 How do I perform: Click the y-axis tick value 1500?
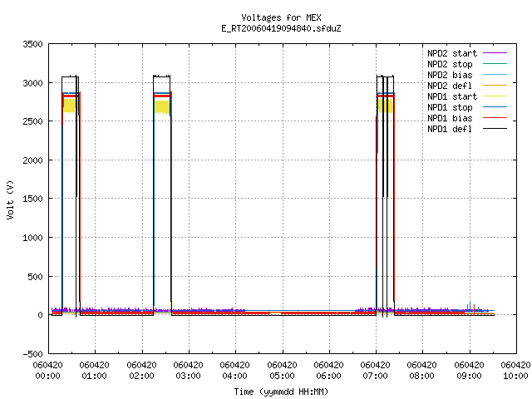pyautogui.click(x=32, y=199)
